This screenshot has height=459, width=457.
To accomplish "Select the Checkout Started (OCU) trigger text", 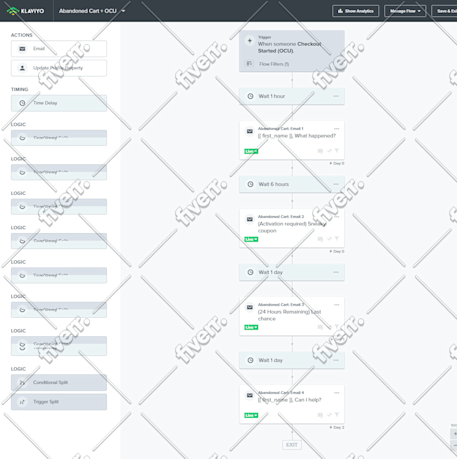I will tap(289, 47).
